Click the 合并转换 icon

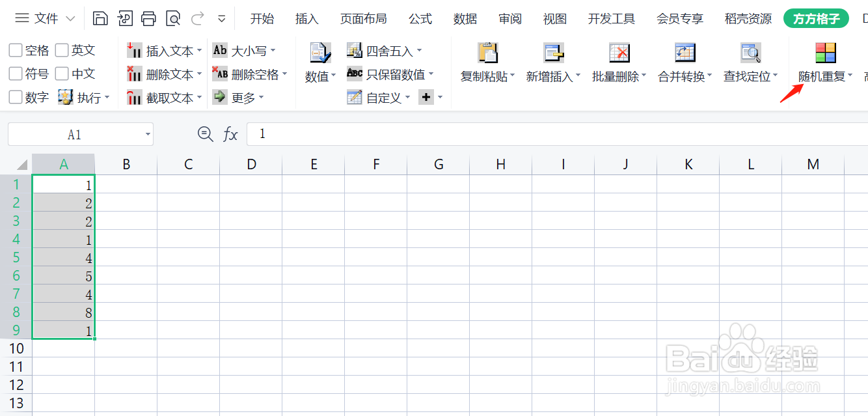pyautogui.click(x=685, y=53)
